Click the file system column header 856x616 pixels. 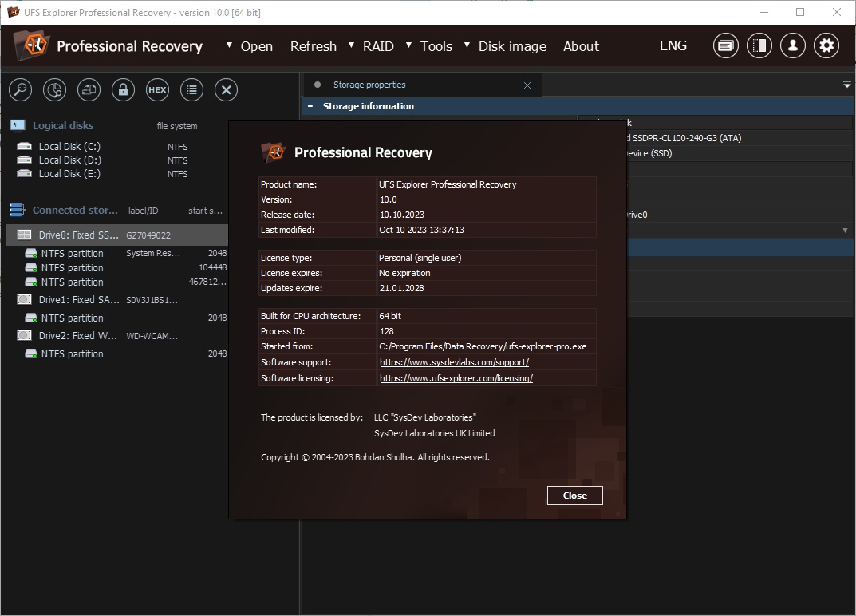tap(177, 126)
